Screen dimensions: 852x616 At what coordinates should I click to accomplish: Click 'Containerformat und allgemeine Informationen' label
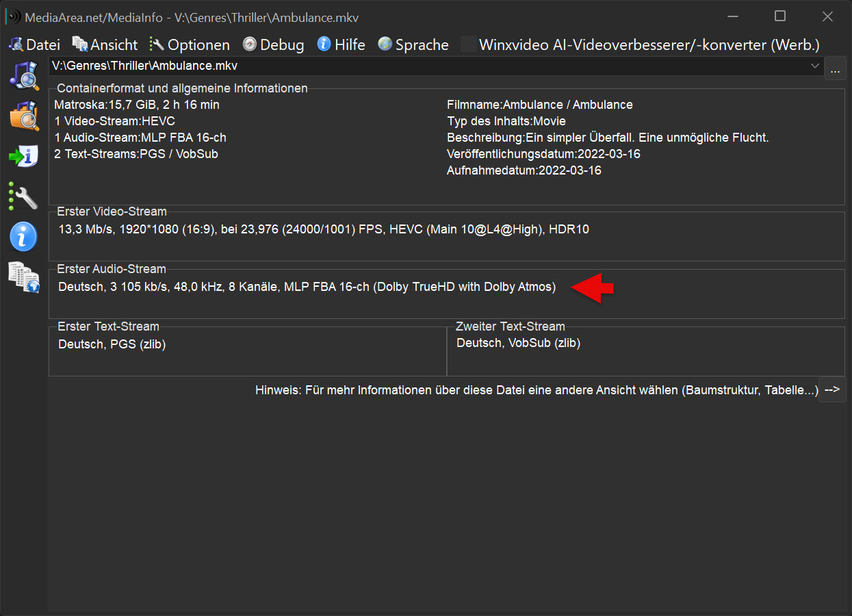click(182, 88)
